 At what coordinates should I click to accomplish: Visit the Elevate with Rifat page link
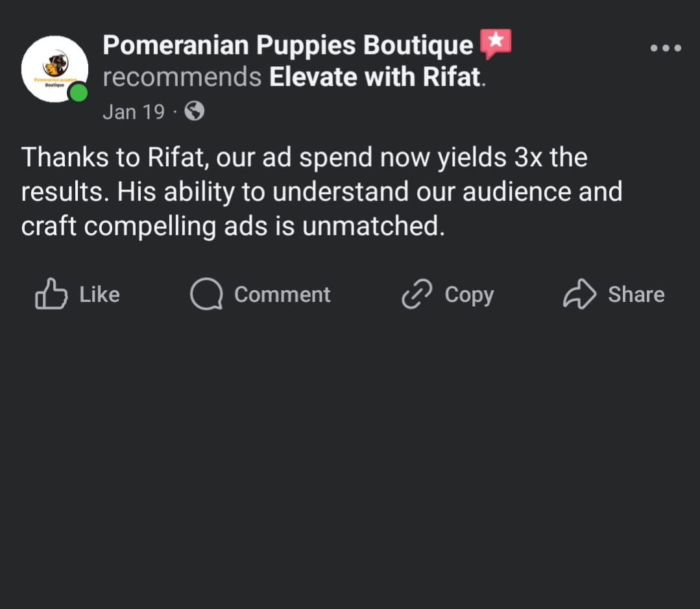point(375,77)
